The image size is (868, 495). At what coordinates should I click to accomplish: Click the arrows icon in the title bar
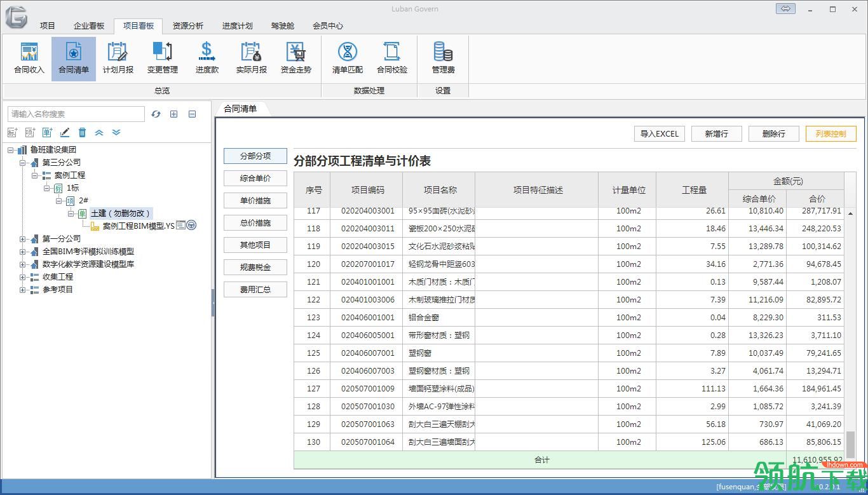click(785, 9)
